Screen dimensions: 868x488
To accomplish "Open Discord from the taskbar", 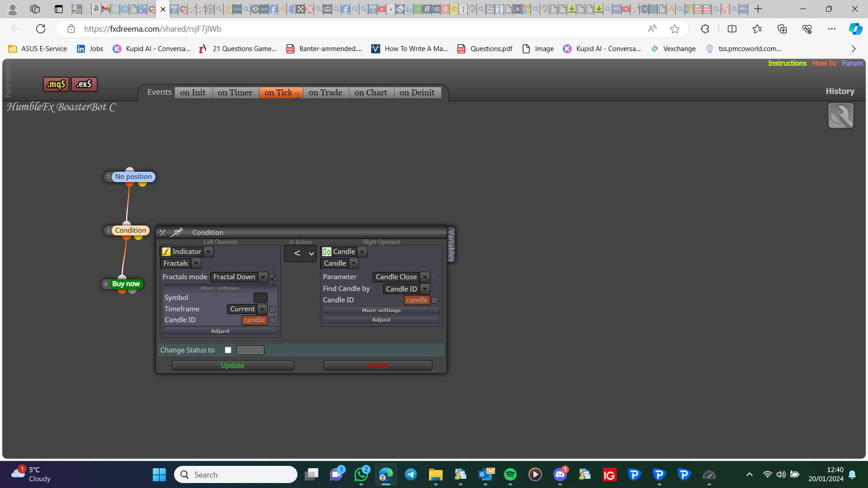I will [x=560, y=474].
